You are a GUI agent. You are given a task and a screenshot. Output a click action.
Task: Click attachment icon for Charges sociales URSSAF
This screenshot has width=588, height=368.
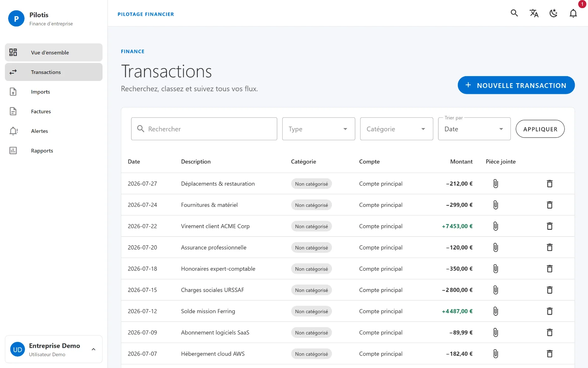pyautogui.click(x=495, y=290)
